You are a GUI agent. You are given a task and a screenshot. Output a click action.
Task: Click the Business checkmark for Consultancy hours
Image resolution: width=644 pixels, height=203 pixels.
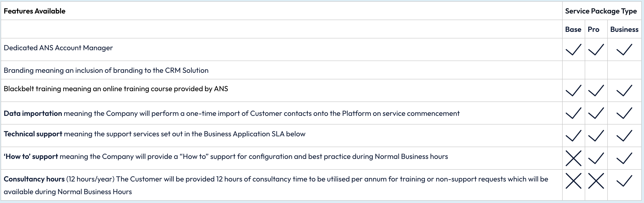624,181
